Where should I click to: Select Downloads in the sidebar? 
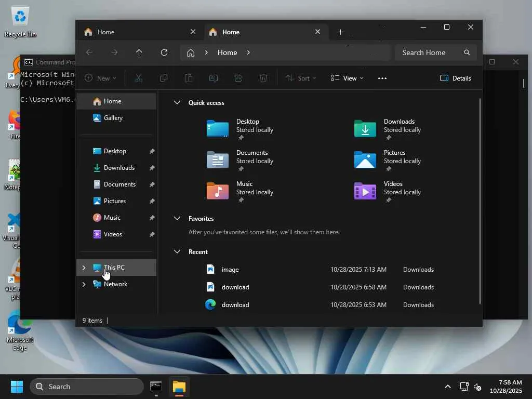pos(117,168)
